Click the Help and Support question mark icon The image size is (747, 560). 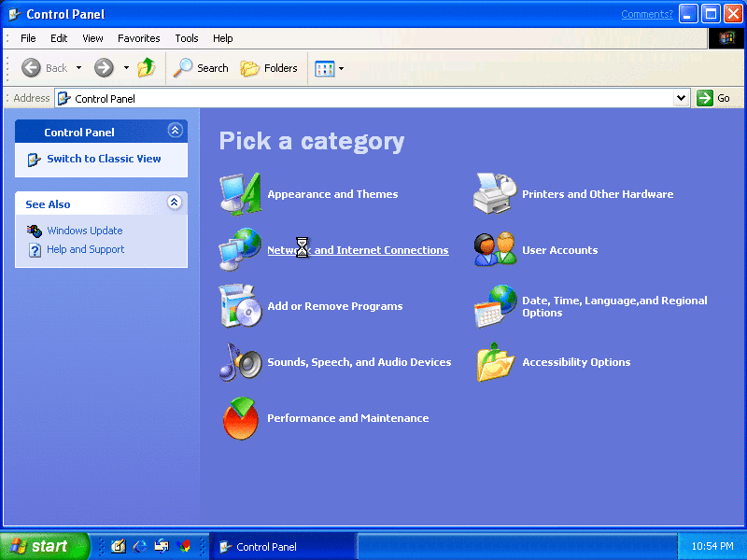(x=35, y=249)
